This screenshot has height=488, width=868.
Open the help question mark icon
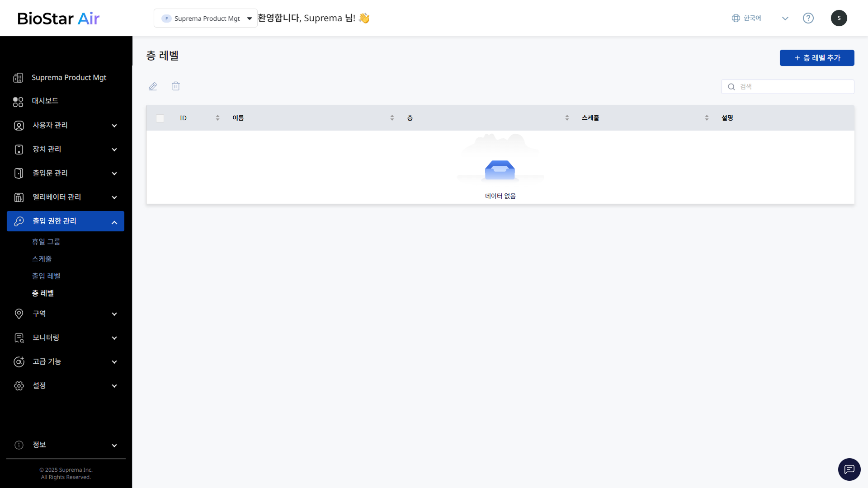[808, 18]
